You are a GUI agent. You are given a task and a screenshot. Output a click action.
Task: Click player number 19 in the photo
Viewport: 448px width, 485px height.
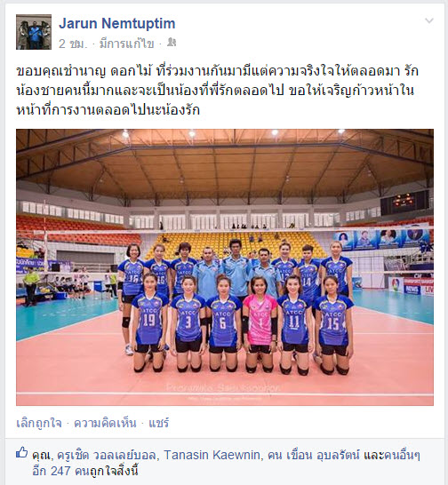point(149,322)
